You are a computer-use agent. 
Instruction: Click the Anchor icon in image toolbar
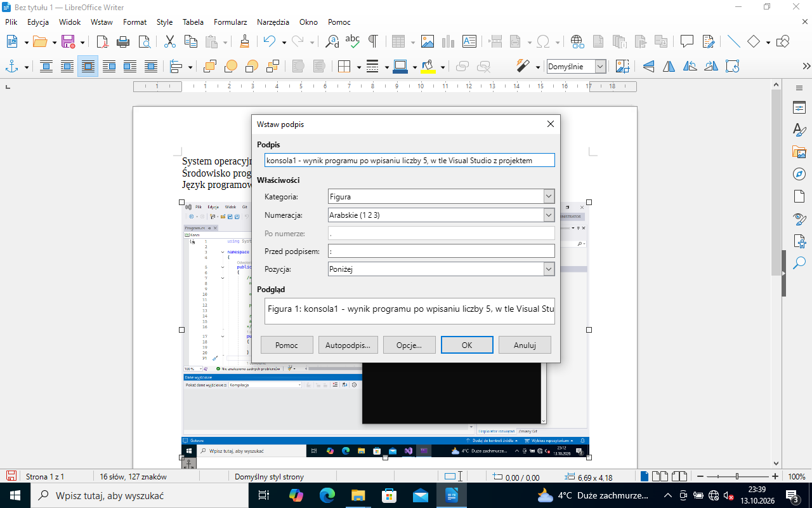[x=11, y=66]
